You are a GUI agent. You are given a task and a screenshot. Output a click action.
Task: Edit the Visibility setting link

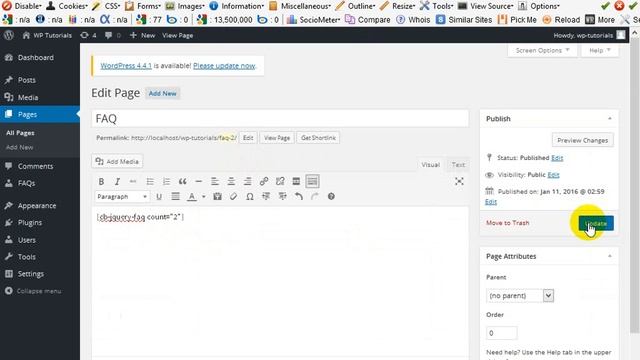pos(553,175)
